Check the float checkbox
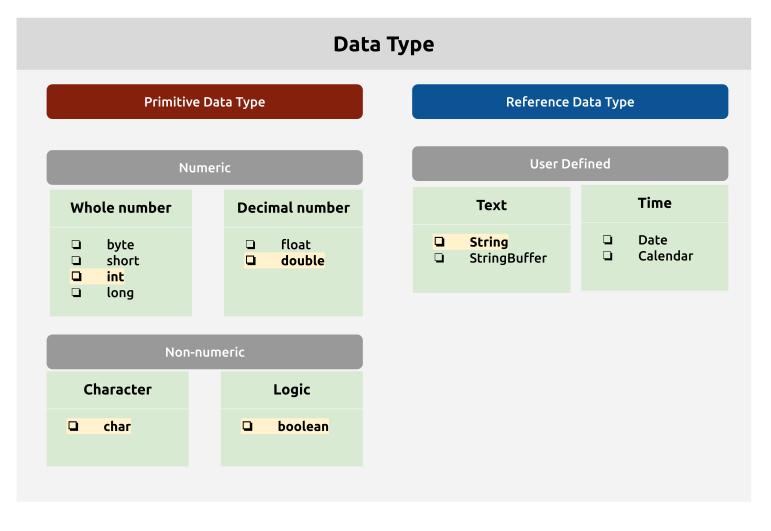The height and width of the screenshot is (531, 771). pos(250,245)
